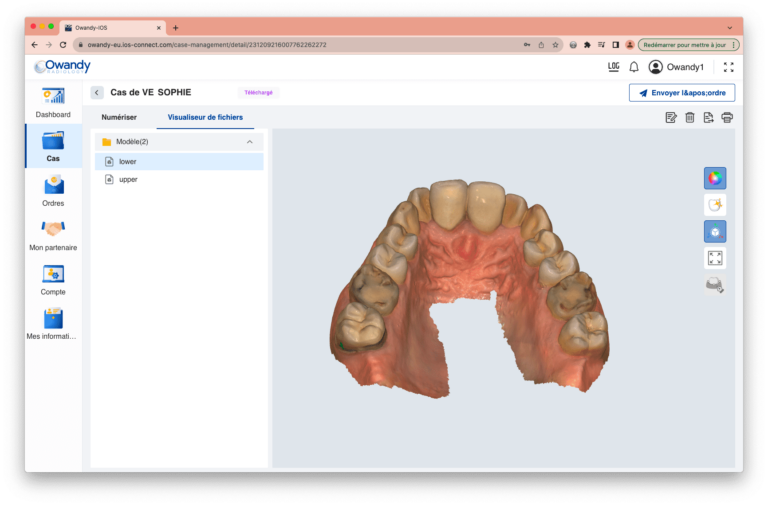Print the case using printer icon

coord(727,118)
